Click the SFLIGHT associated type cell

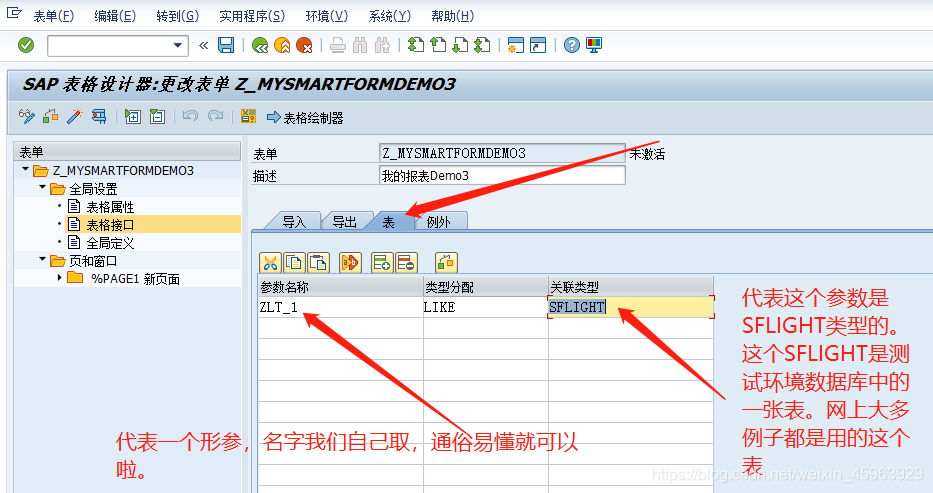click(x=631, y=307)
